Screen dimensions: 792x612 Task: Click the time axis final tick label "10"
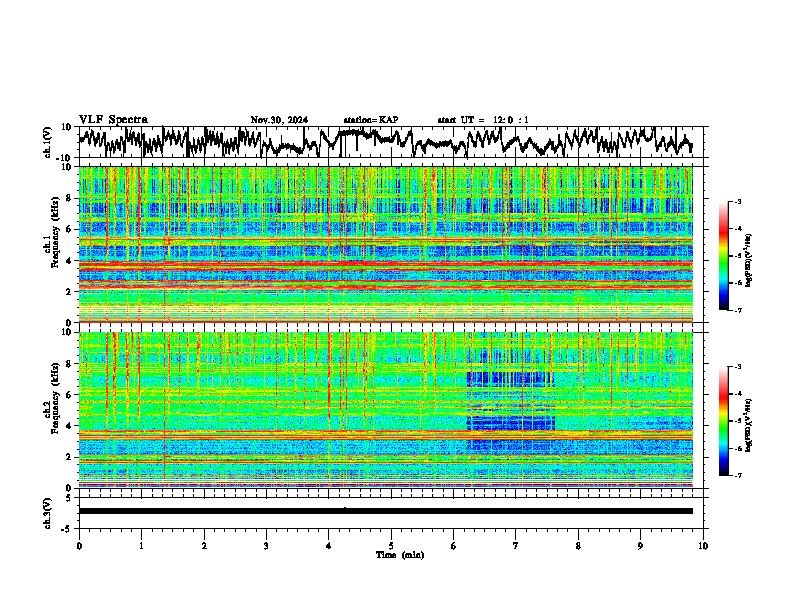click(703, 546)
